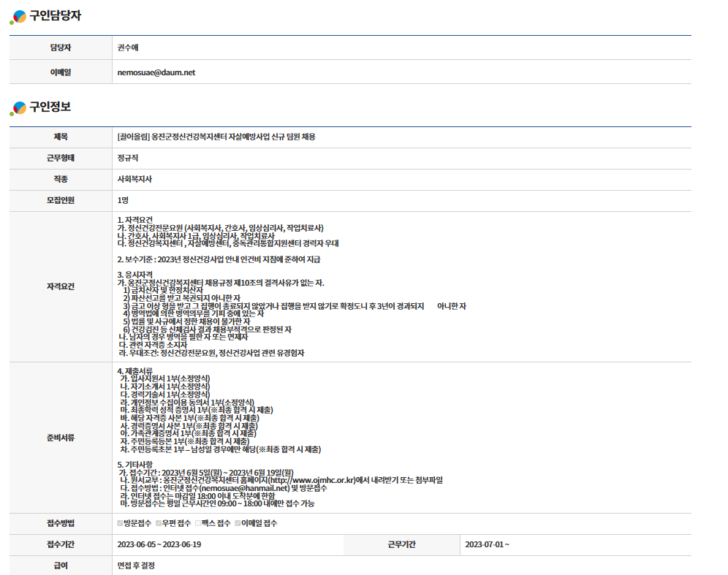Click the nemosuae@daum.net email address
Screen dimensions: 728x575
click(156, 72)
